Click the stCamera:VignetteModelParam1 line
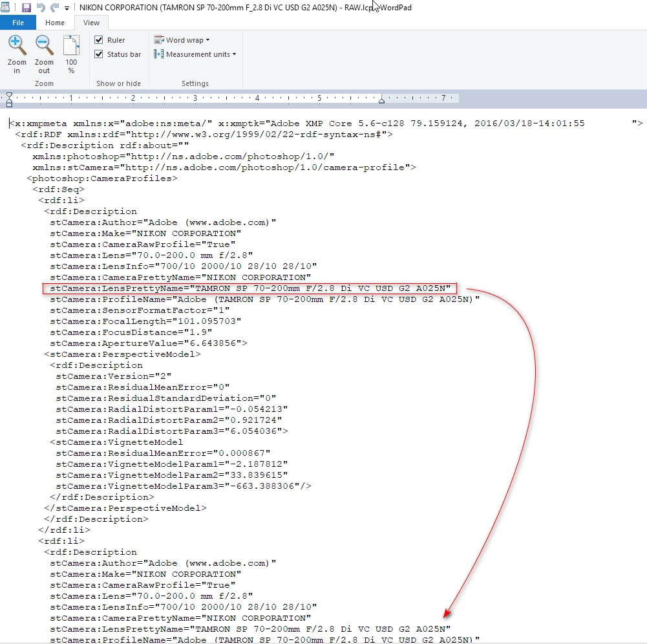The width and height of the screenshot is (647, 644). coord(172,464)
